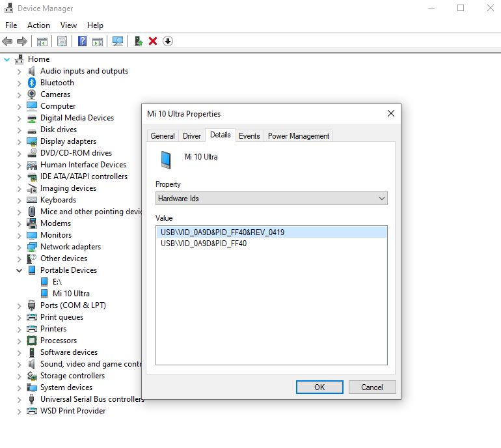Image resolution: width=501 pixels, height=448 pixels.
Task: Expand the Disk drives node
Action: pos(19,130)
